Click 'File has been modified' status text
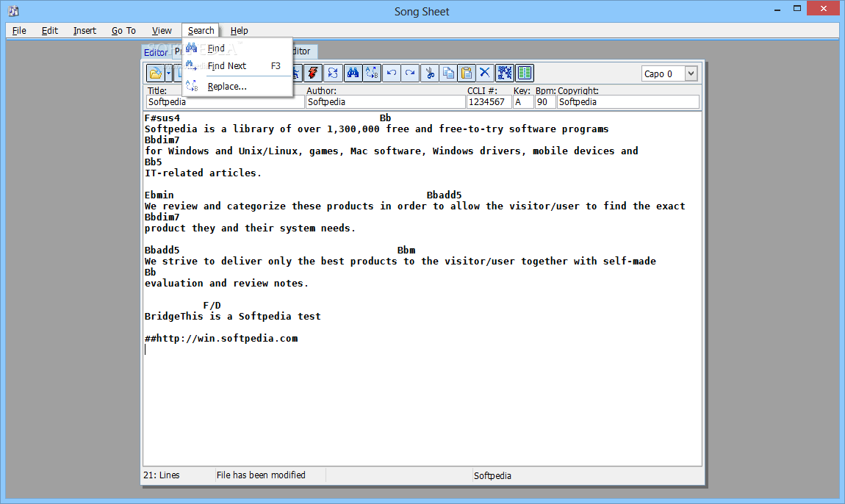 coord(261,475)
